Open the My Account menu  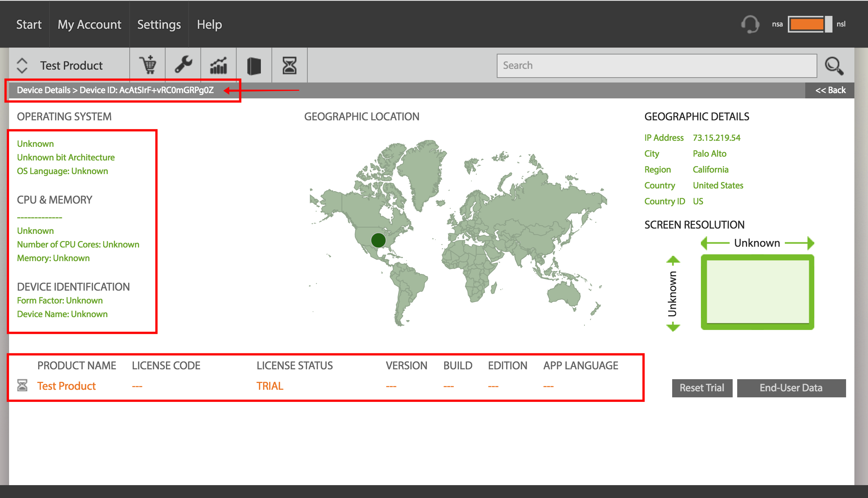89,24
